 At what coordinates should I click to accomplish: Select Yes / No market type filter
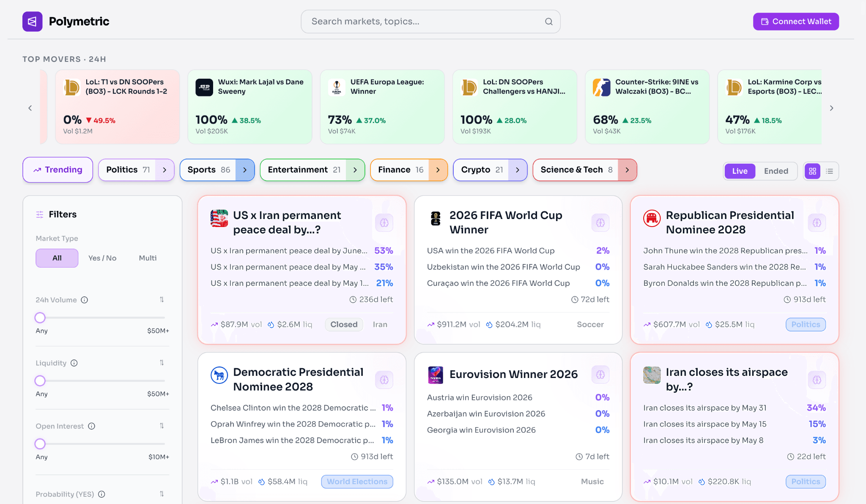[x=102, y=258]
